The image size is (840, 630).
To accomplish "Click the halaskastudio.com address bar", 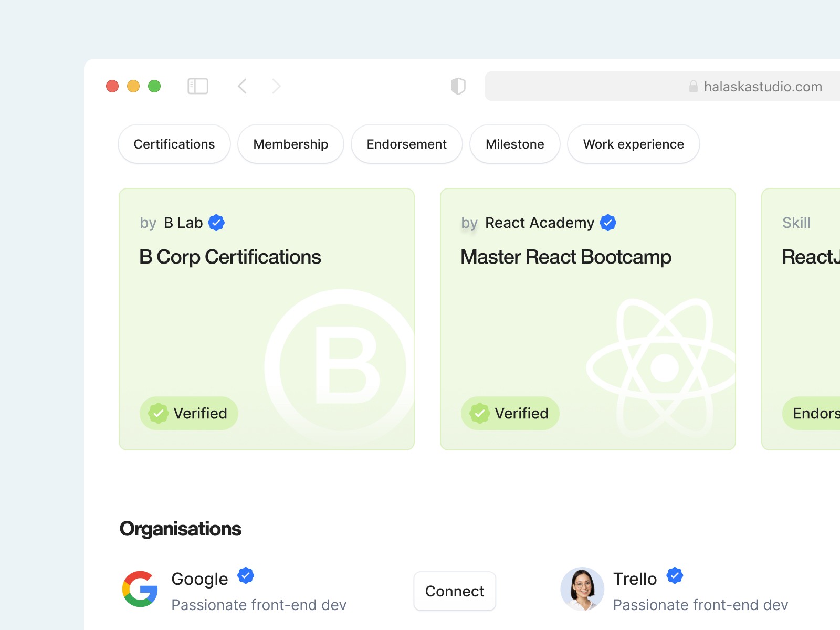I will tap(663, 86).
